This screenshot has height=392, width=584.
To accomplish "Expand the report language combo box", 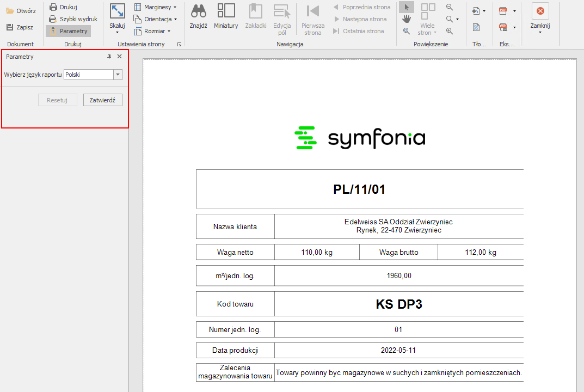I will pyautogui.click(x=118, y=75).
